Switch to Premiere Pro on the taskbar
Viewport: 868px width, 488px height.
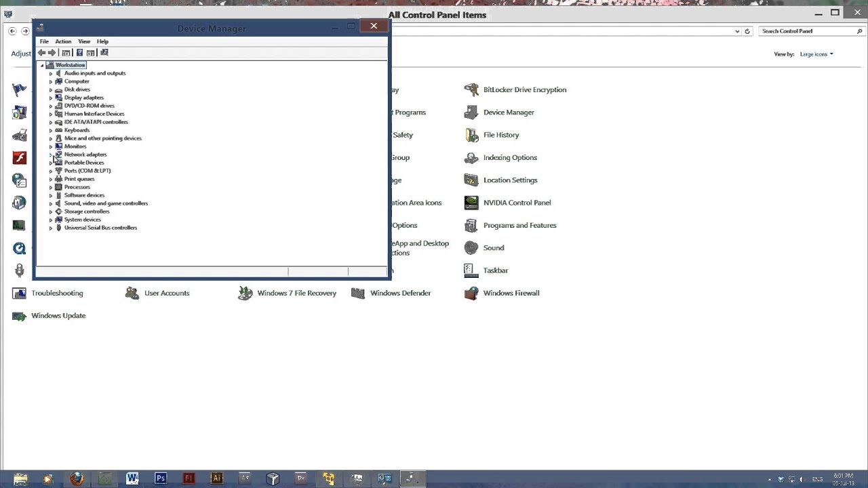(x=301, y=479)
